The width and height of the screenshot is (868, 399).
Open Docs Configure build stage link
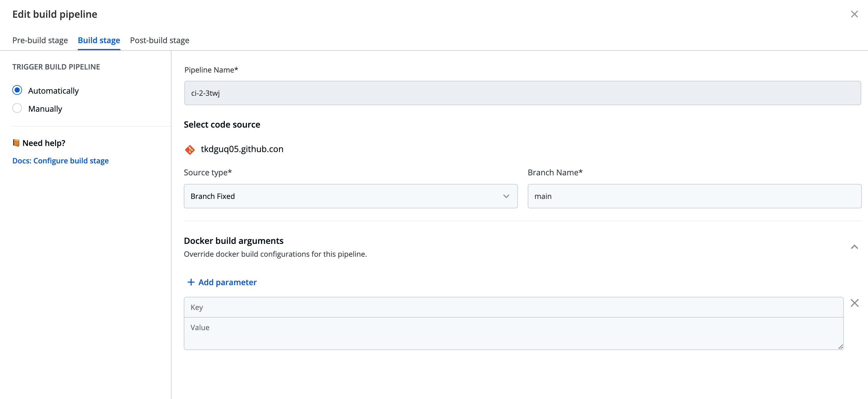pyautogui.click(x=60, y=160)
